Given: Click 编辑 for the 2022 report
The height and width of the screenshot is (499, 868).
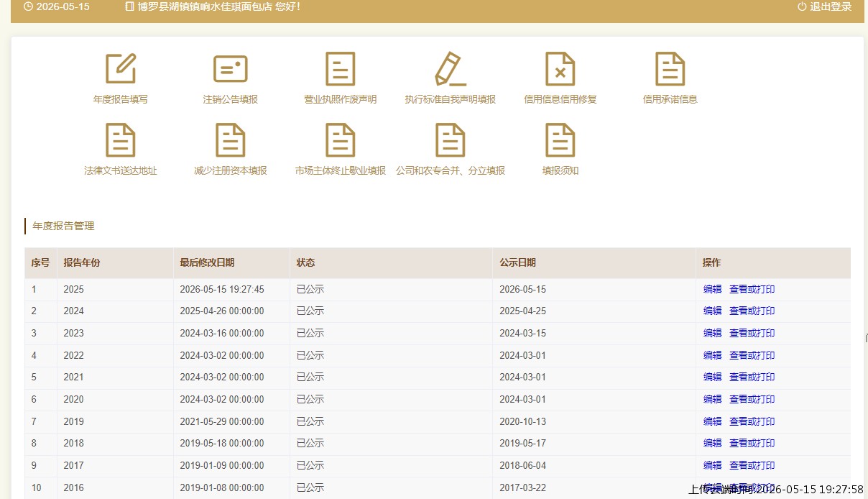Looking at the screenshot, I should pyautogui.click(x=713, y=355).
